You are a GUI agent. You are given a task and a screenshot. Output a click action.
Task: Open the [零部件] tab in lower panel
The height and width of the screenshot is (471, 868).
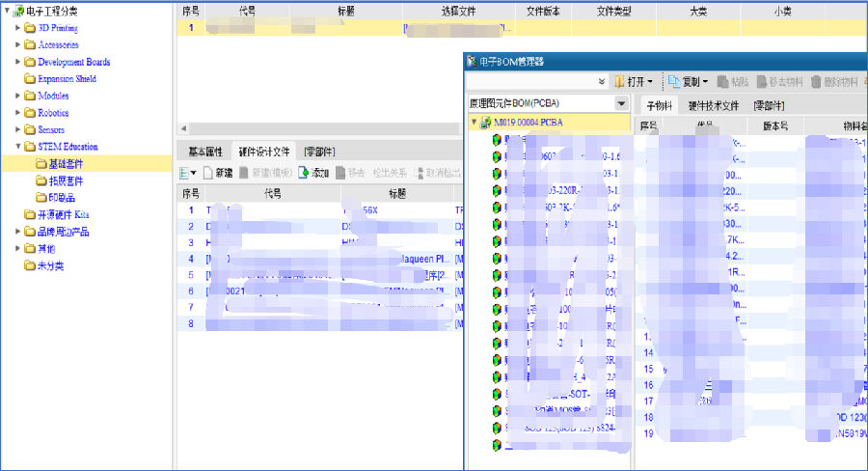tap(319, 152)
